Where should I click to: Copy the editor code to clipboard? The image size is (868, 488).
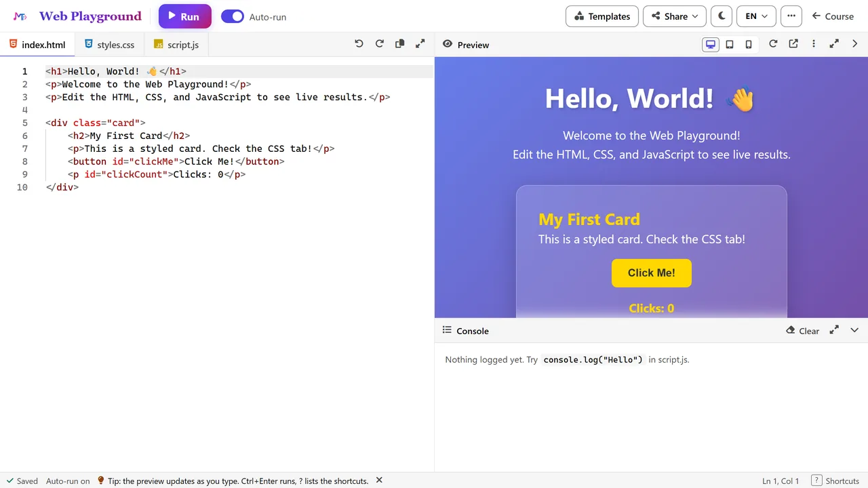point(400,44)
